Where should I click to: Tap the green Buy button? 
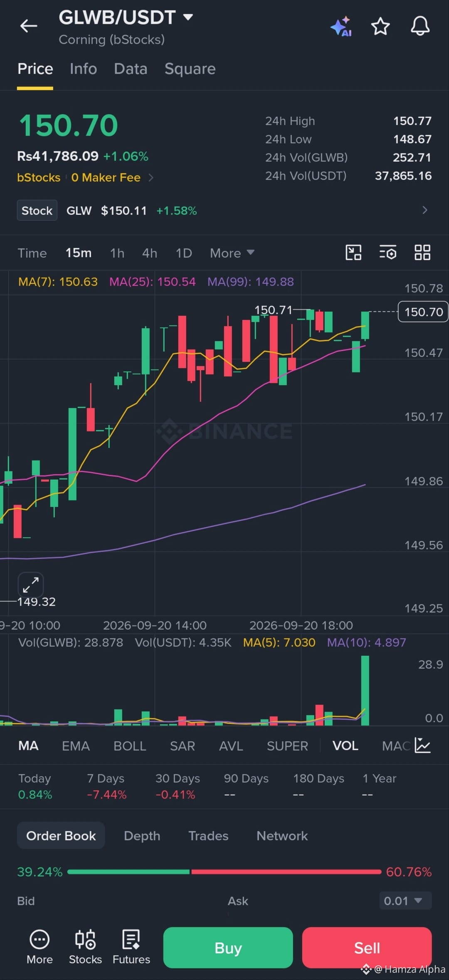228,948
